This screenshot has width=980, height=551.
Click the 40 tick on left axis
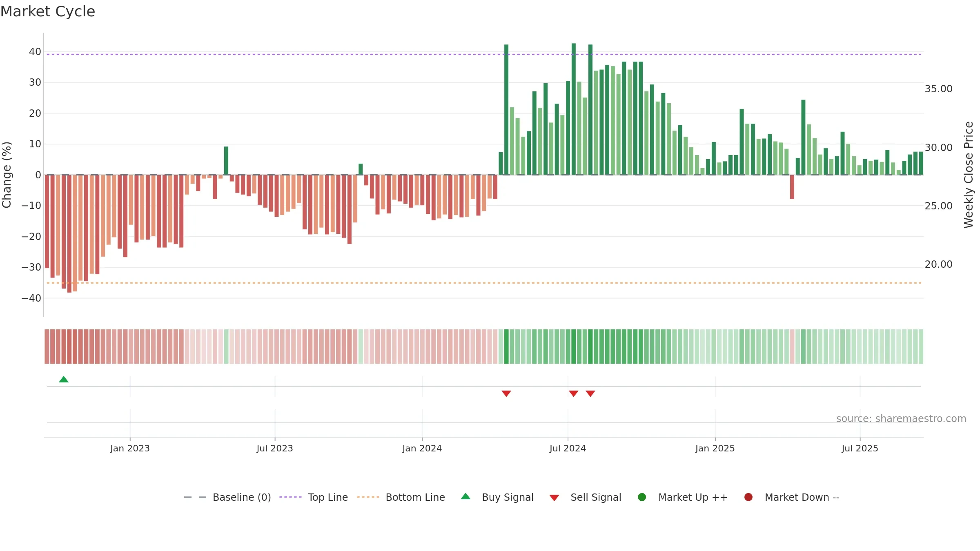(x=35, y=51)
